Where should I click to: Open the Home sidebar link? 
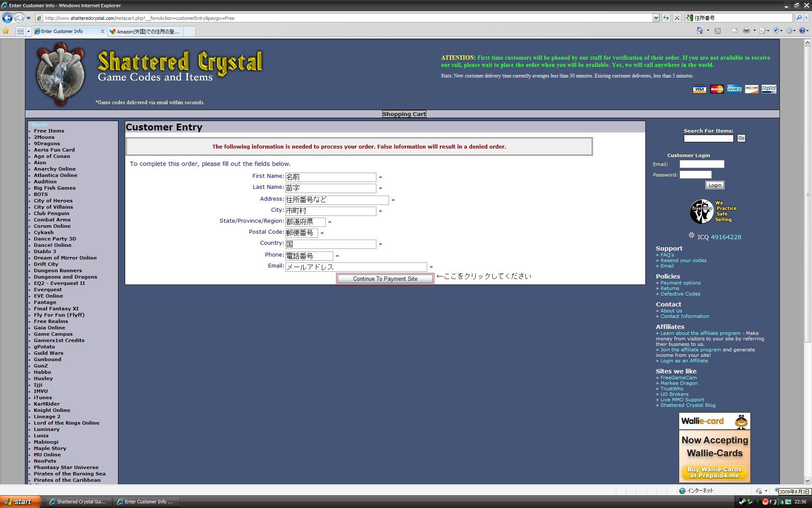tap(39, 124)
